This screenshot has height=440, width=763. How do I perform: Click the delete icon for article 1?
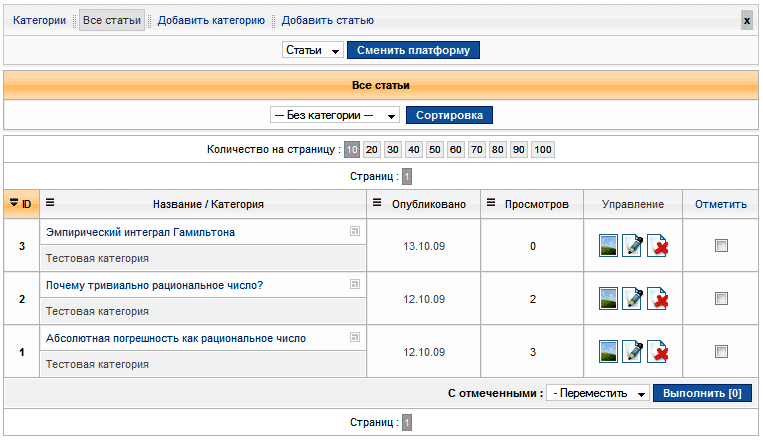click(657, 351)
